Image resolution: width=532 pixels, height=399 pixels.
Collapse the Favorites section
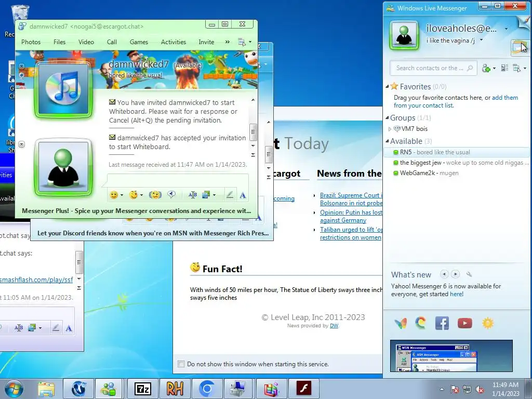click(387, 87)
